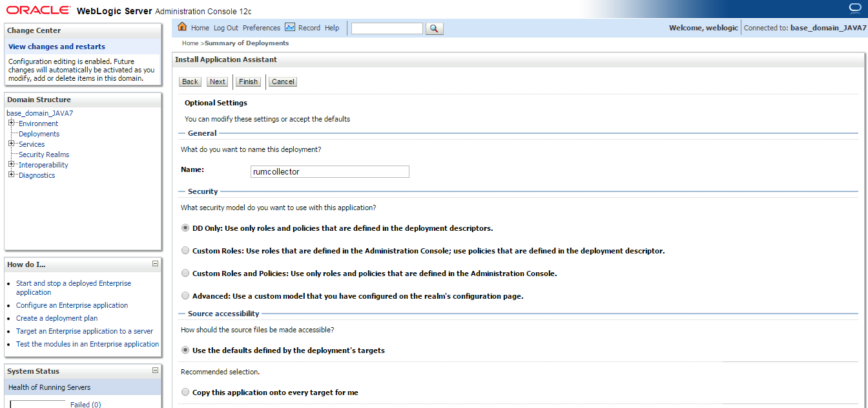868x408 pixels.
Task: Expand the Interoperability tree node
Action: (12, 164)
